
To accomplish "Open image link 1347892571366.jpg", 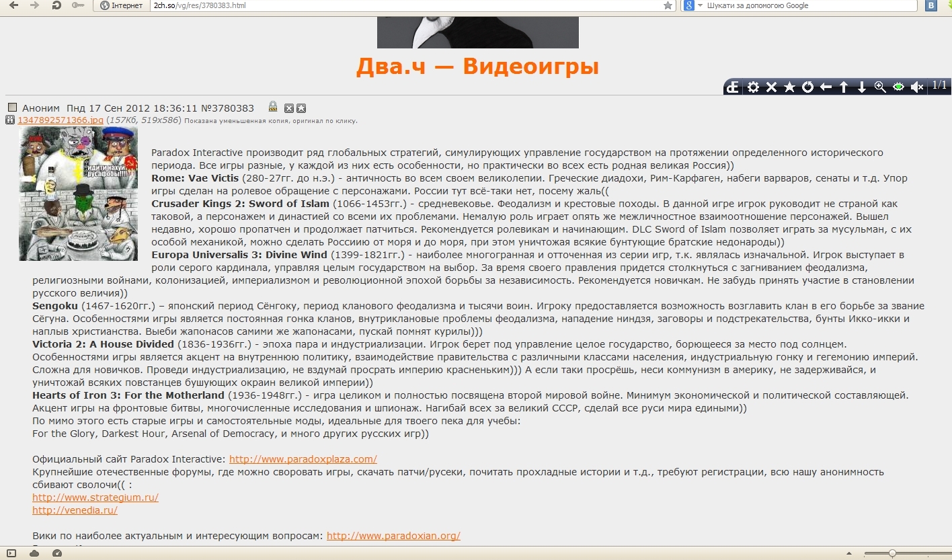I will [x=61, y=120].
